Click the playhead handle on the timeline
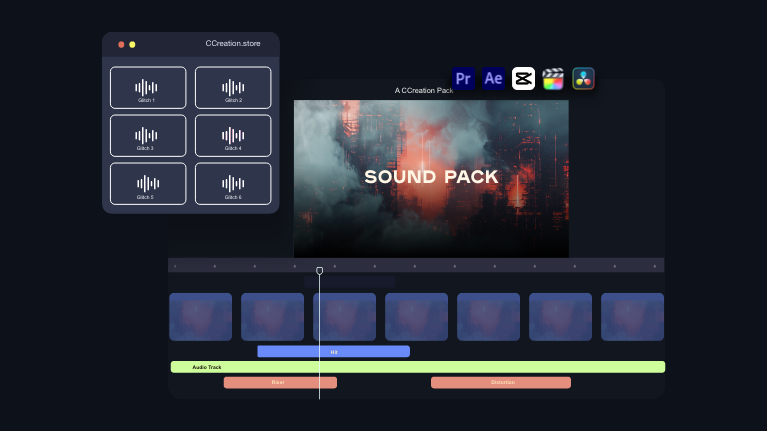767x431 pixels. pyautogui.click(x=320, y=270)
